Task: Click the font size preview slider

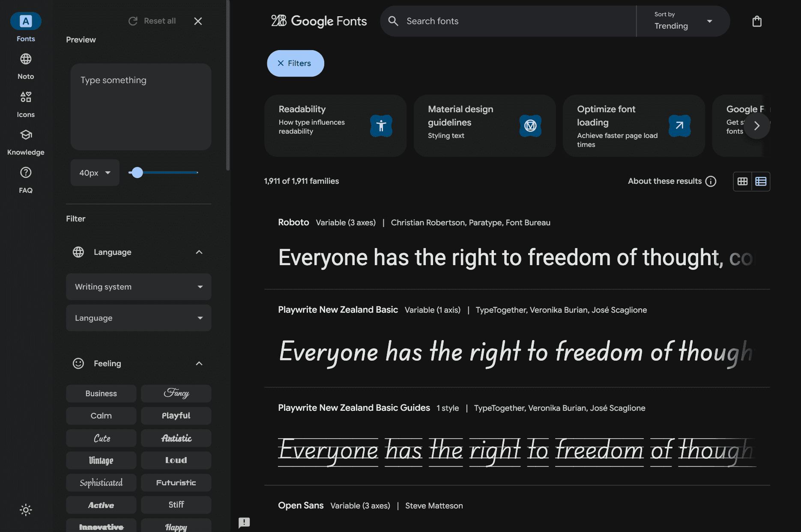Action: (x=163, y=173)
